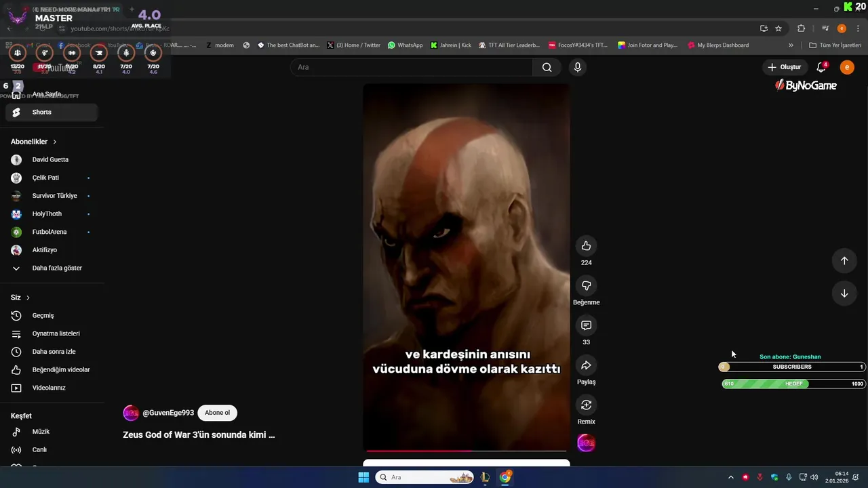Viewport: 868px width, 488px height.
Task: Open the David Guetta subscription
Action: coord(52,160)
